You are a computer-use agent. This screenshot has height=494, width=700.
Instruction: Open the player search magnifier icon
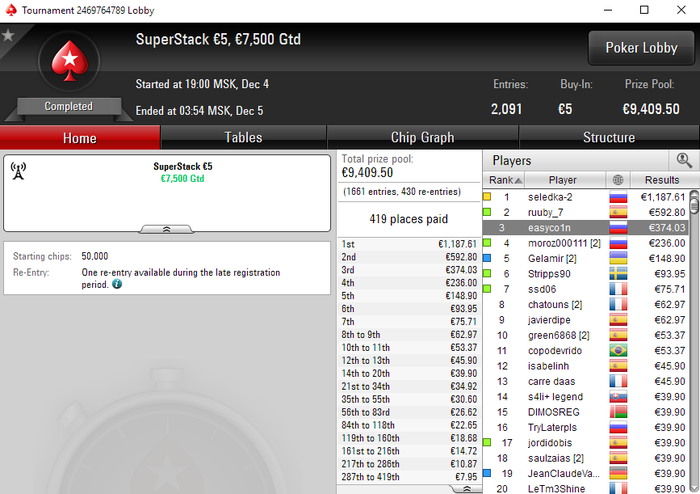684,160
